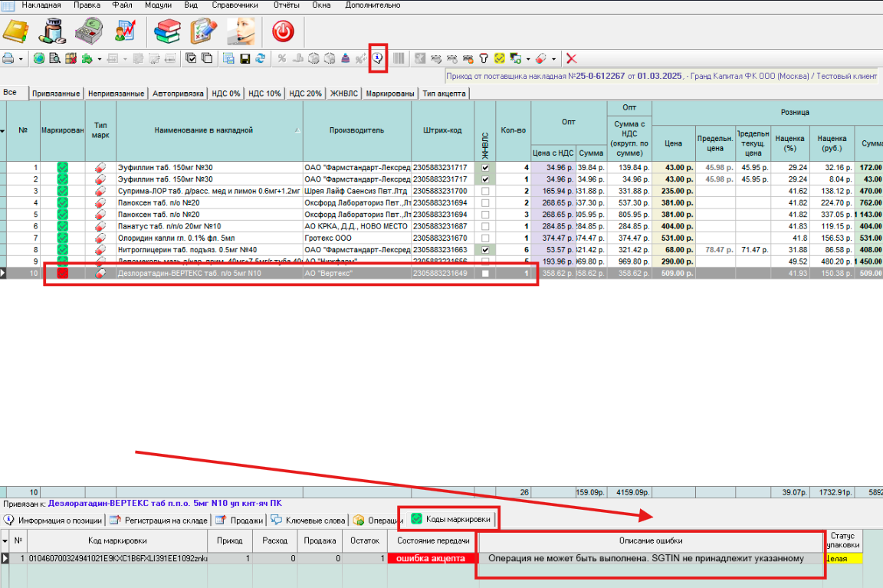This screenshot has height=588, width=883.
Task: Click the red X delete icon
Action: coord(571,58)
